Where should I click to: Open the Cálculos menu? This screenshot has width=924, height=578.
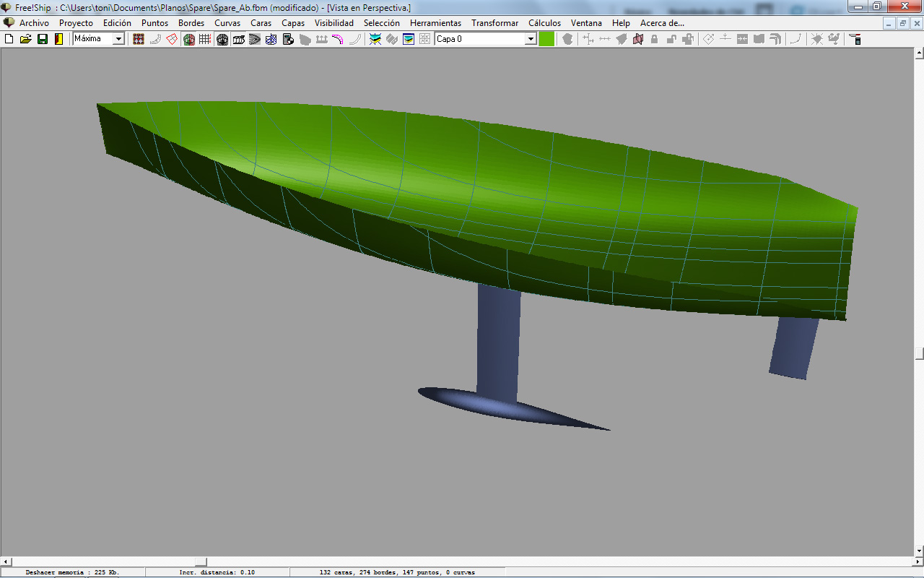544,23
